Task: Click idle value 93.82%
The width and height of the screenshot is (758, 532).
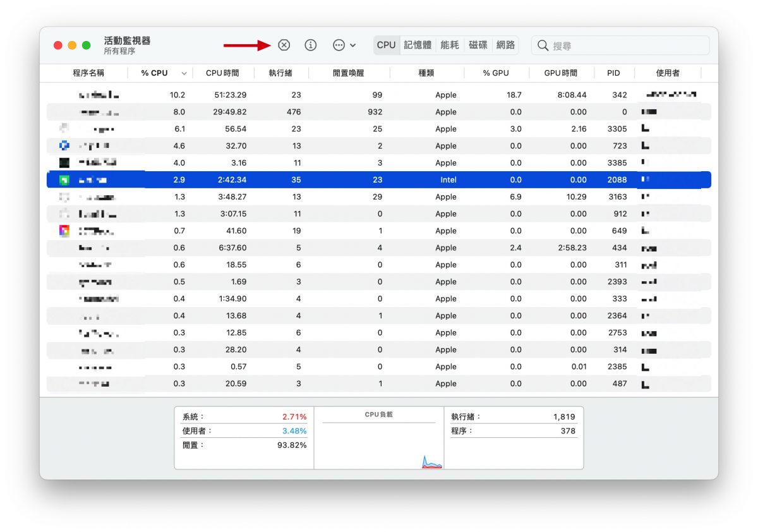Action: point(292,445)
